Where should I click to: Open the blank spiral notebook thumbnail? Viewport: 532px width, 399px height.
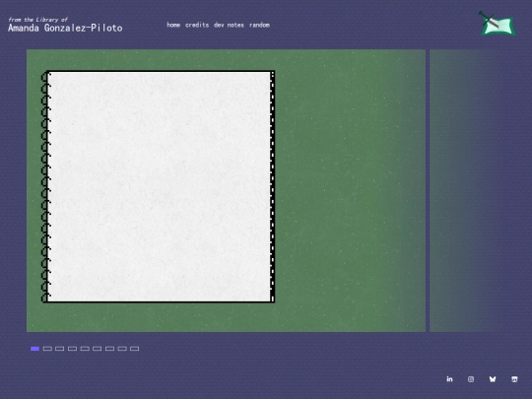click(158, 186)
